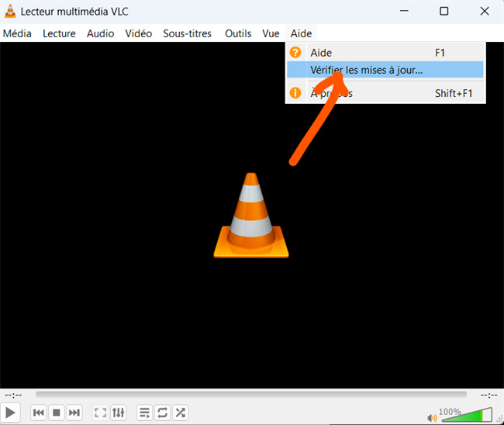Viewport: 504px width, 425px height.
Task: Open the Lecture menu
Action: click(x=59, y=33)
